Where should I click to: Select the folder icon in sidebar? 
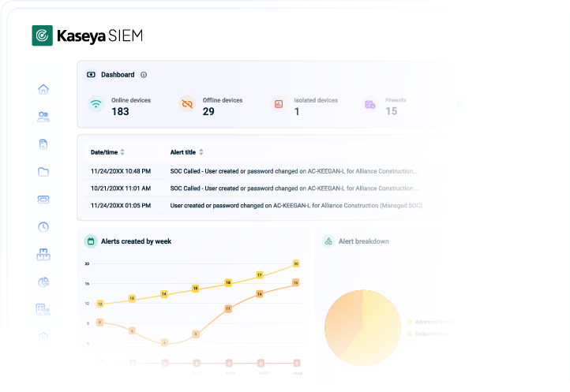(x=43, y=172)
